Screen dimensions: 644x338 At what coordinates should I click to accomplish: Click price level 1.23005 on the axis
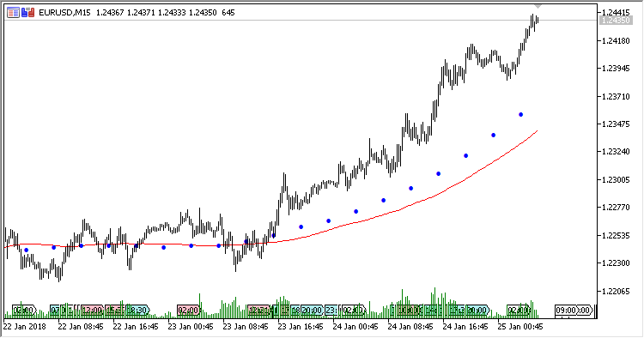point(616,179)
